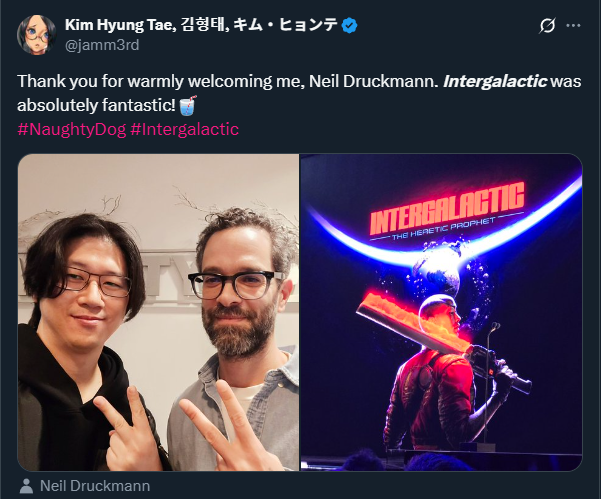
Task: Click the katakana name キム・ヒョンテ
Action: coord(286,25)
